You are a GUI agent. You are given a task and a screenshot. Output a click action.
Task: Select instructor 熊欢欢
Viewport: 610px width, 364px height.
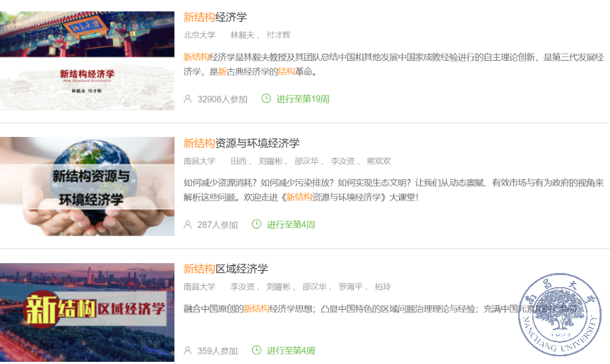point(378,161)
